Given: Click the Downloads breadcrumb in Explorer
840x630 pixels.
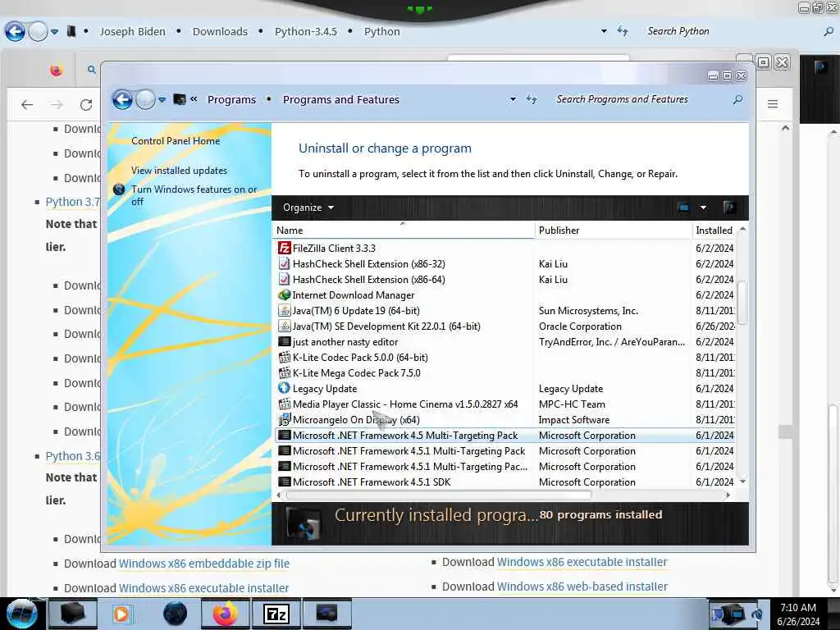Looking at the screenshot, I should (x=220, y=32).
